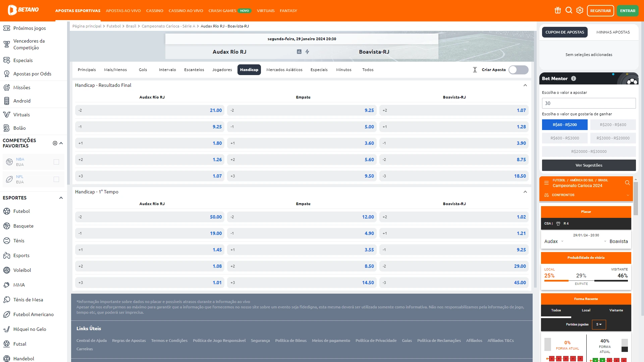Open the Minhas Apostas tab
The image size is (644, 362).
(x=613, y=32)
